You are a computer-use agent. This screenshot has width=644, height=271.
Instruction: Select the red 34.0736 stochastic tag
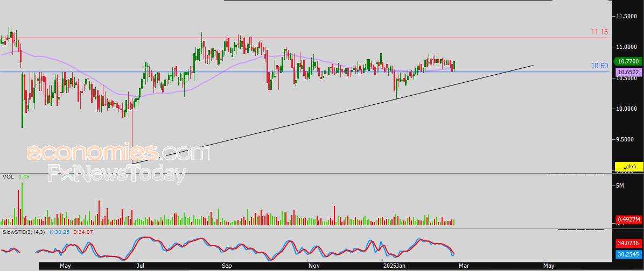(x=629, y=244)
